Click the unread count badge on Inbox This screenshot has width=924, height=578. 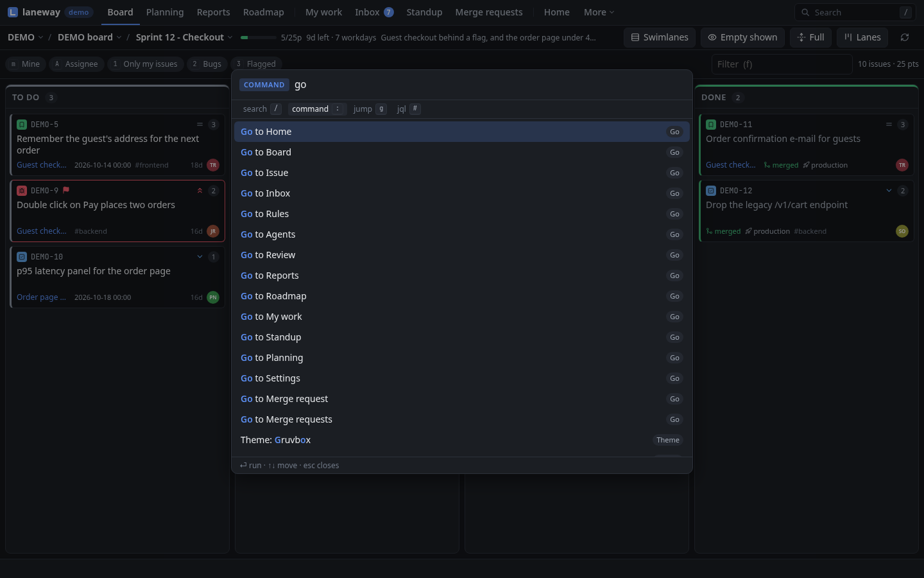coord(389,12)
